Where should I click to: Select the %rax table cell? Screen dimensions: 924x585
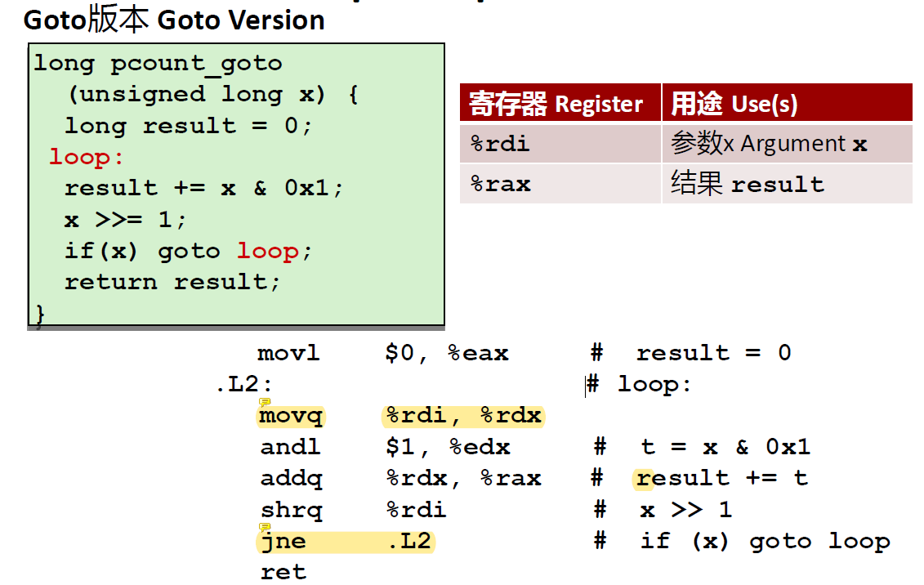pyautogui.click(x=560, y=184)
